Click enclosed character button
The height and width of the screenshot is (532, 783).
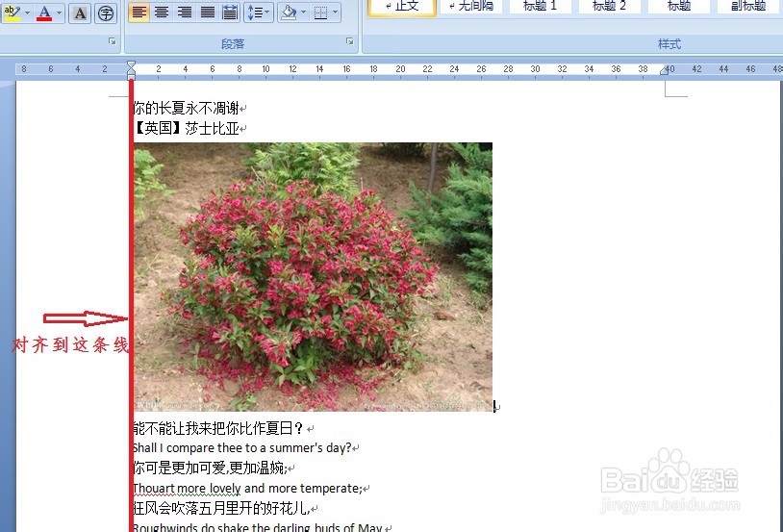[x=106, y=13]
